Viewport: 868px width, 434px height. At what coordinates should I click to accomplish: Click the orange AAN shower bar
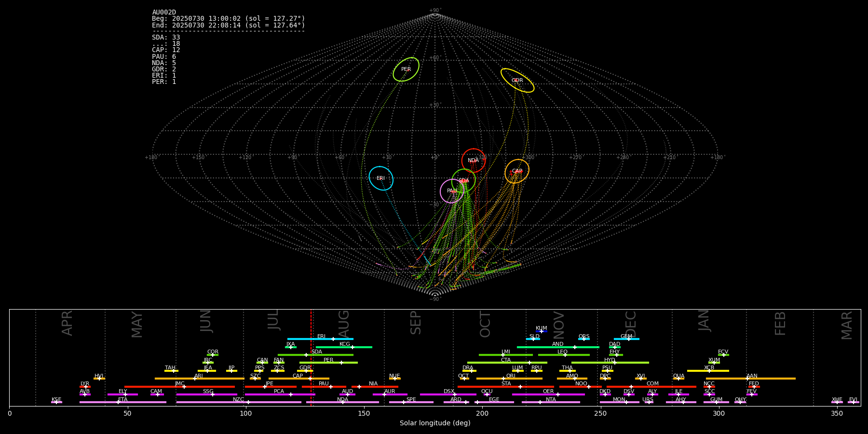pos(751,379)
